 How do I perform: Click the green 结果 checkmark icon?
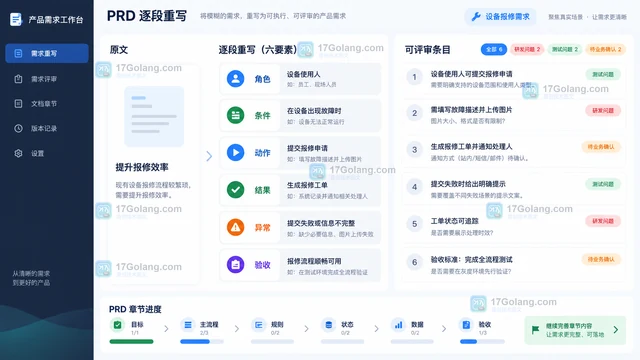236,190
